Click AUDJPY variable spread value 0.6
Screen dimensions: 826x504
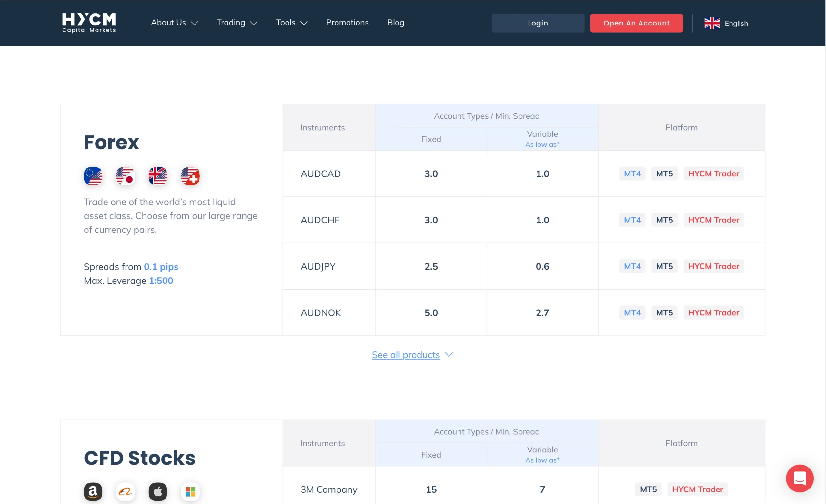click(542, 266)
